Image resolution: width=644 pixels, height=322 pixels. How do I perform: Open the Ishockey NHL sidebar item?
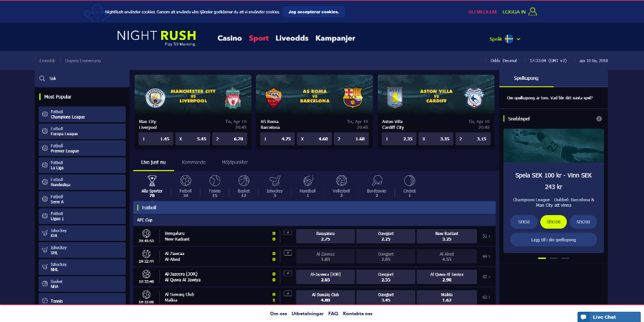coord(82,267)
